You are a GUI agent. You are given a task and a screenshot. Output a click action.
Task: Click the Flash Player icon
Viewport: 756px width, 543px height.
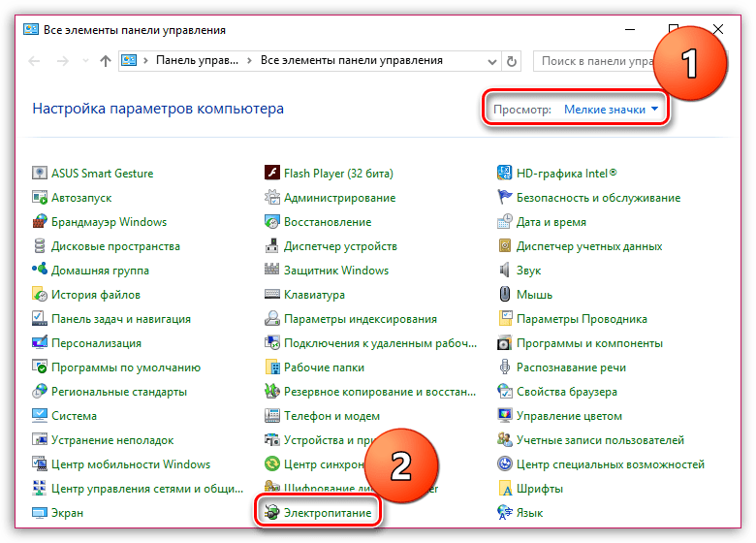272,173
